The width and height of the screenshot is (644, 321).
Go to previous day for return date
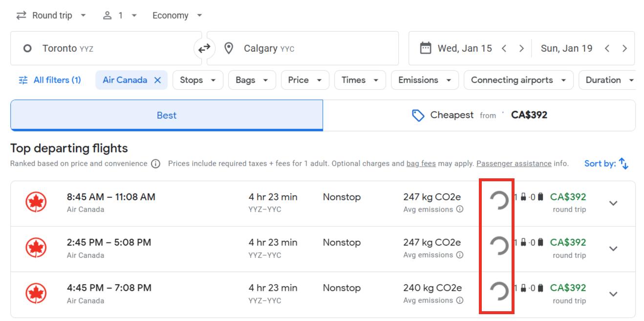click(607, 48)
